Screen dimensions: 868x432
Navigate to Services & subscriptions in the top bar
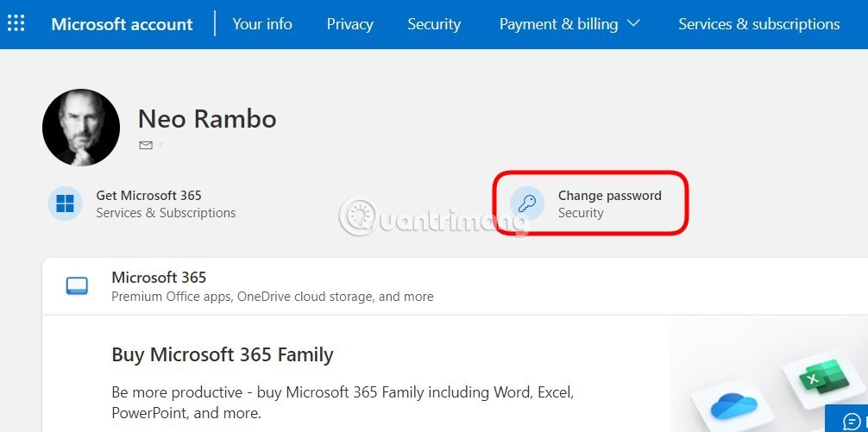click(758, 24)
